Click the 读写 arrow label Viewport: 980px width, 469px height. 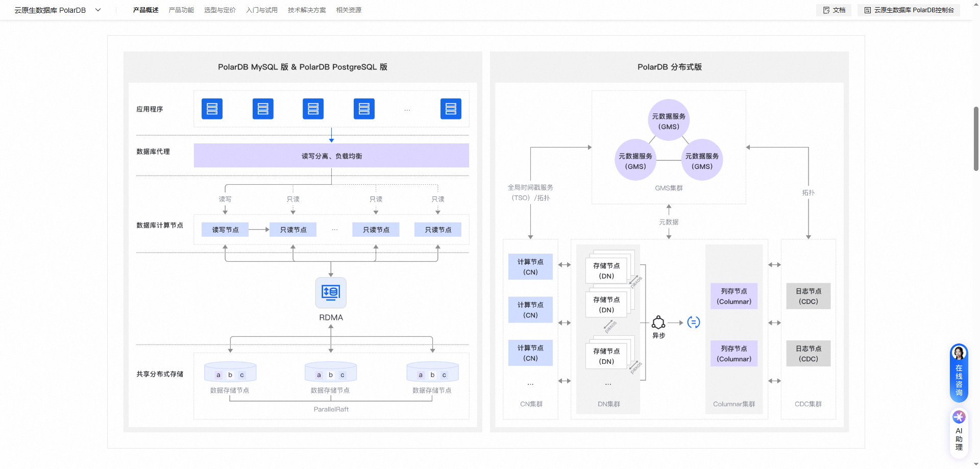click(225, 199)
